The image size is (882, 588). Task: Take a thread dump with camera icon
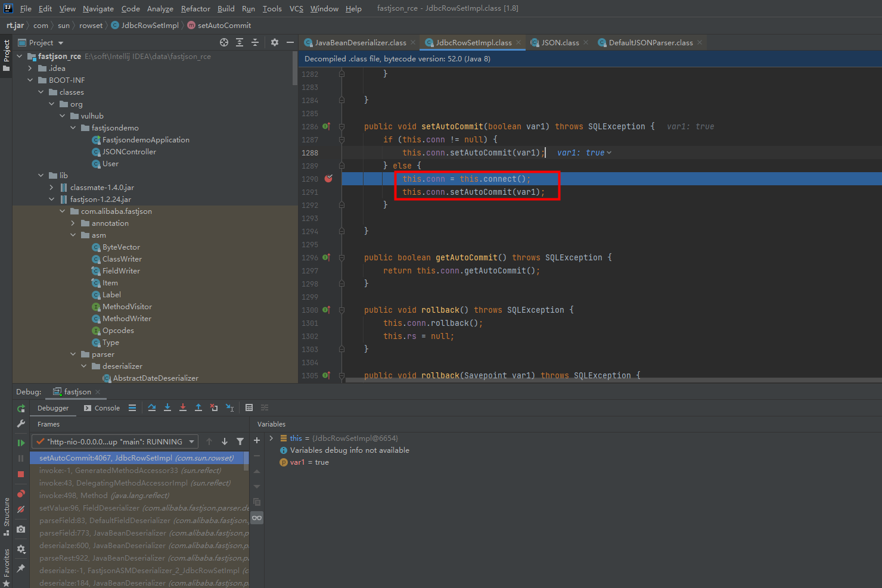coord(21,529)
